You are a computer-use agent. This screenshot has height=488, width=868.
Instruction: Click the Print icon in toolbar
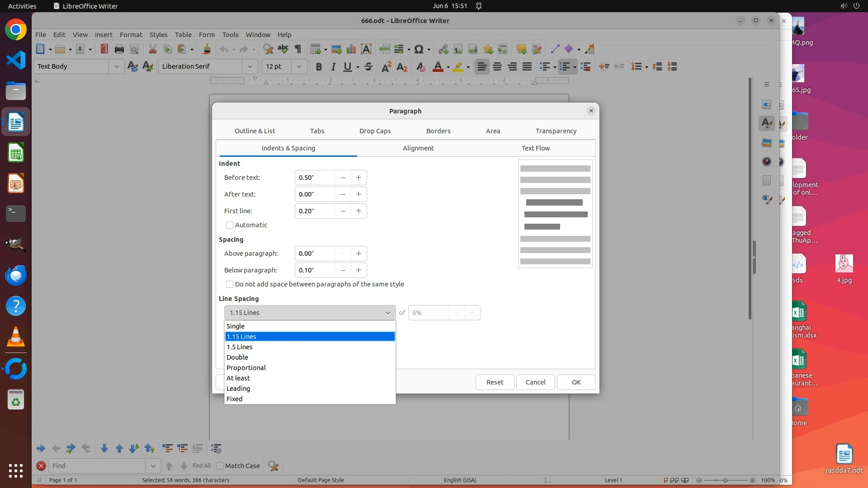119,49
